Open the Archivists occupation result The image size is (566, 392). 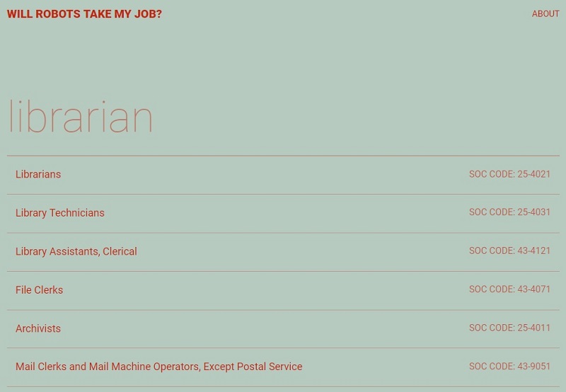coord(38,328)
